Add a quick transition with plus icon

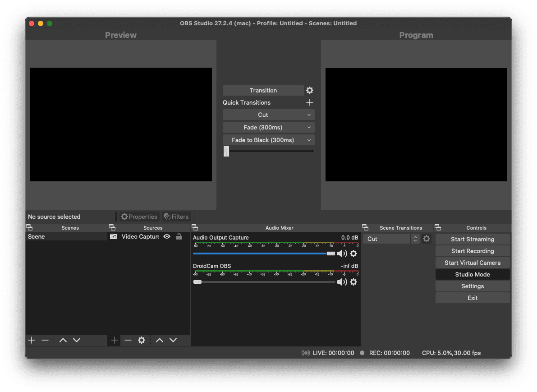pos(310,102)
